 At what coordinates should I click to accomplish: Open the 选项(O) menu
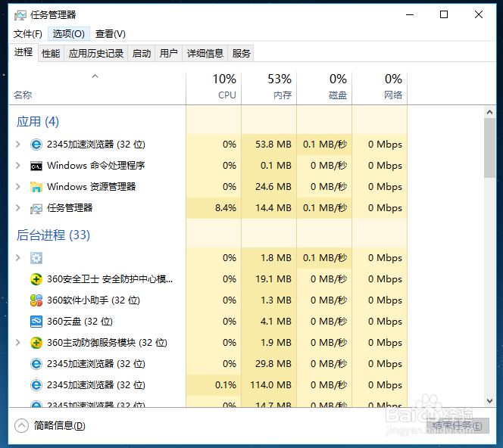coord(69,33)
